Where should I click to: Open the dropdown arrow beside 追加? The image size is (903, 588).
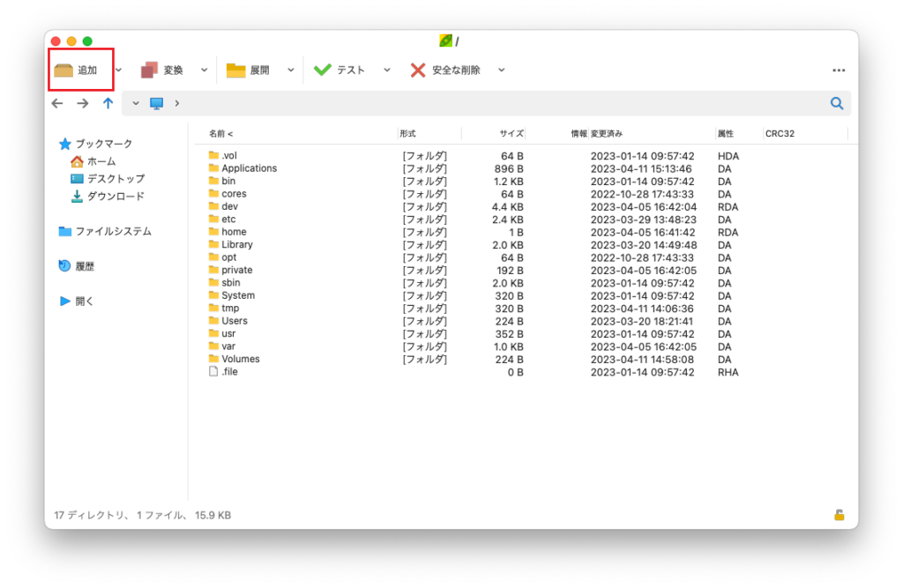(119, 71)
